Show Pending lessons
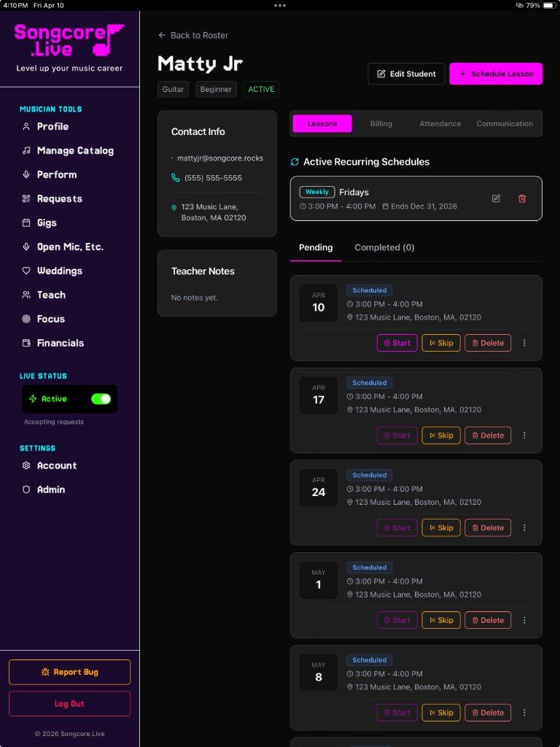The width and height of the screenshot is (560, 747). coord(316,248)
